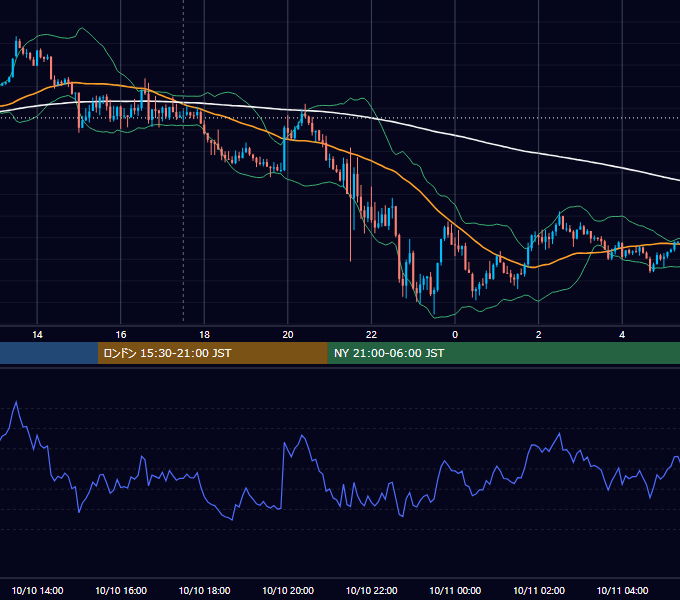Click the 22 hour axis label
This screenshot has width=680, height=600.
pyautogui.click(x=371, y=335)
